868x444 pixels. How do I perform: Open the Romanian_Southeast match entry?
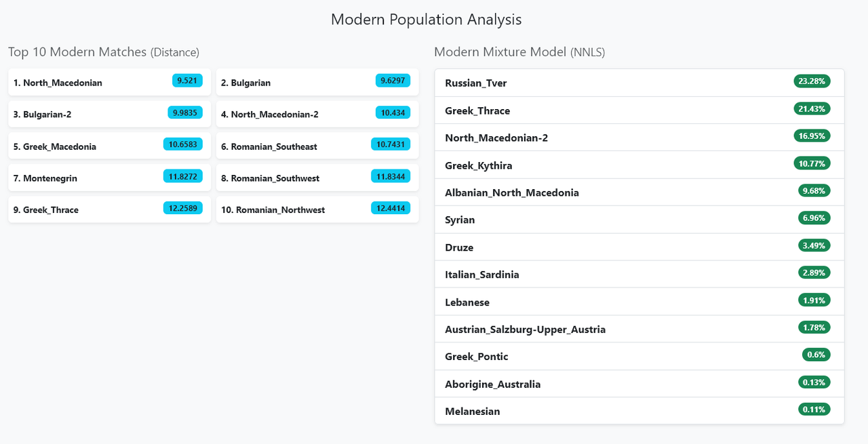pyautogui.click(x=317, y=146)
